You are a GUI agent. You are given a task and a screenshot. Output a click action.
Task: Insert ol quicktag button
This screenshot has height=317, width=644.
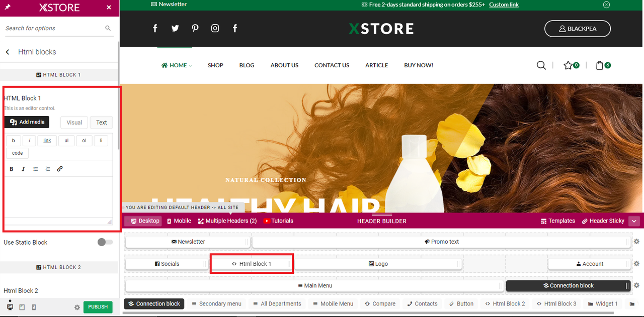pyautogui.click(x=84, y=141)
